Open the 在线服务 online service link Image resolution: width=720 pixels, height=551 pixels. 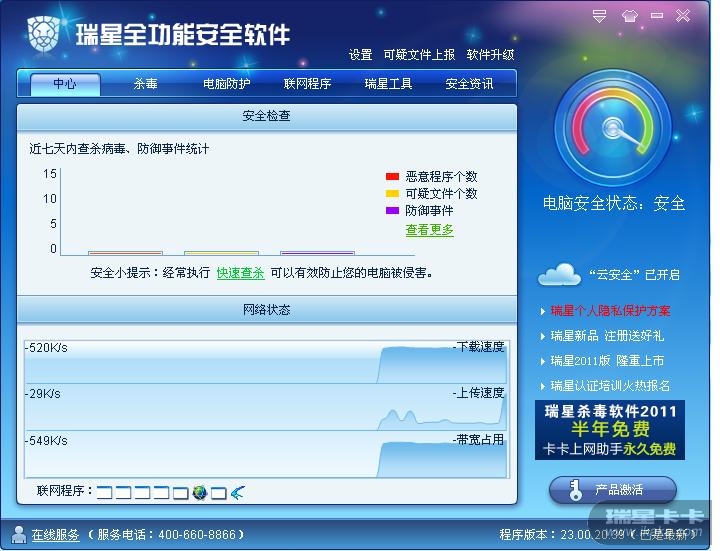tap(56, 534)
